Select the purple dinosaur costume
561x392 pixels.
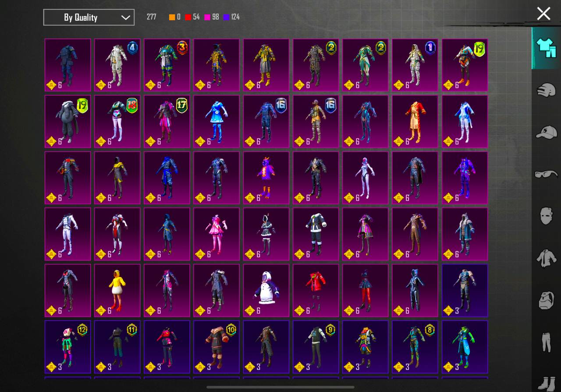coord(266,178)
